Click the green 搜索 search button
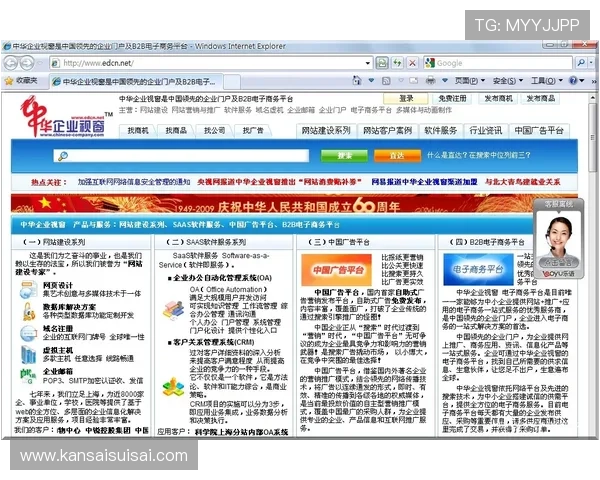This screenshot has height=480, width=600. (344, 155)
